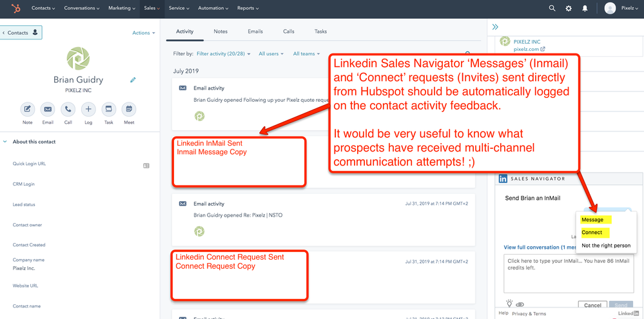Click Send in InMail composer
Screen dimensions: 644x319
621,305
